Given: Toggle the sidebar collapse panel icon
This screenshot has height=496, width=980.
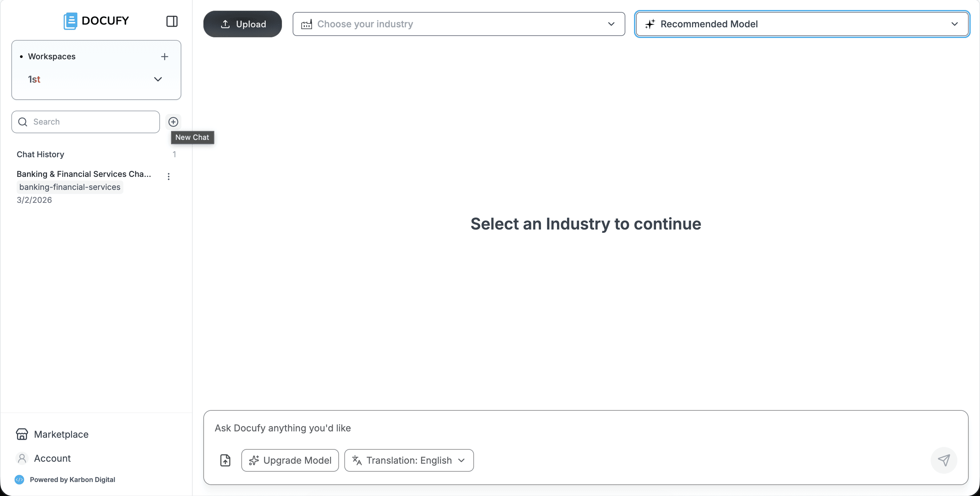Looking at the screenshot, I should coord(172,21).
